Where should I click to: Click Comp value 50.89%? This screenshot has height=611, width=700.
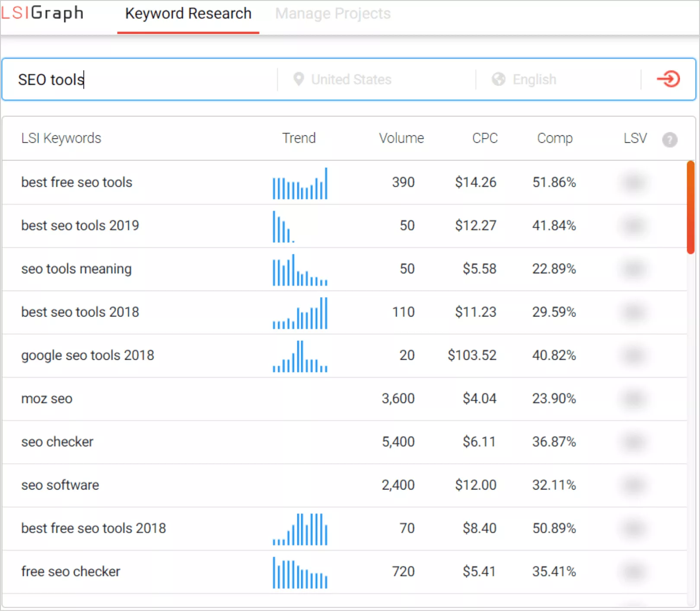[554, 528]
